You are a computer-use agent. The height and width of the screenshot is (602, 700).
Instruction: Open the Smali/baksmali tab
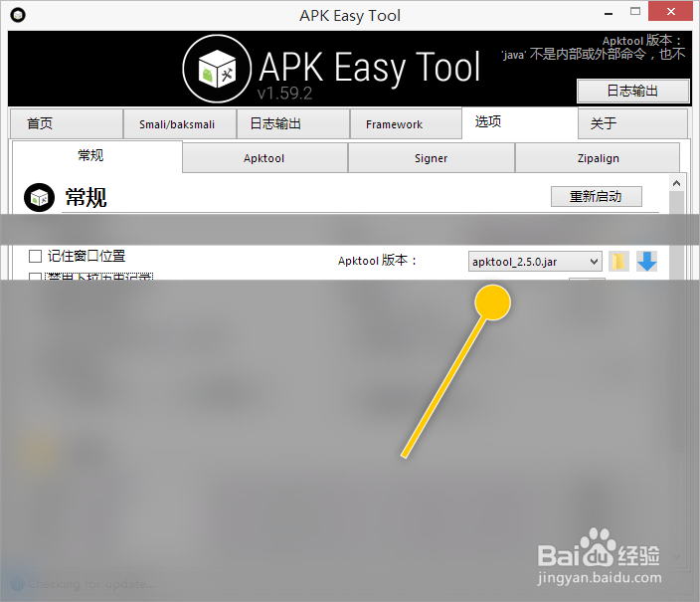coord(179,123)
